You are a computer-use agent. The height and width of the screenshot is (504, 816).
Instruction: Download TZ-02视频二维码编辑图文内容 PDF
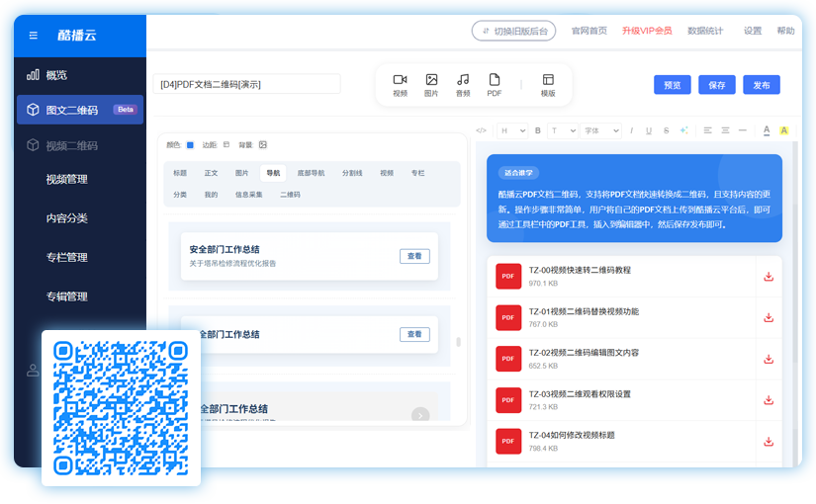769,359
